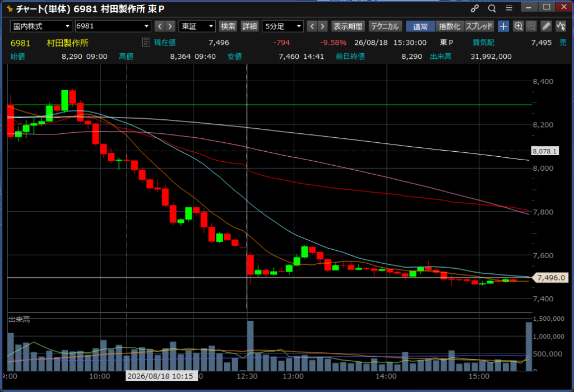574x392 pixels.
Task: Switch to 指数化 indexed chart mode
Action: pyautogui.click(x=450, y=26)
